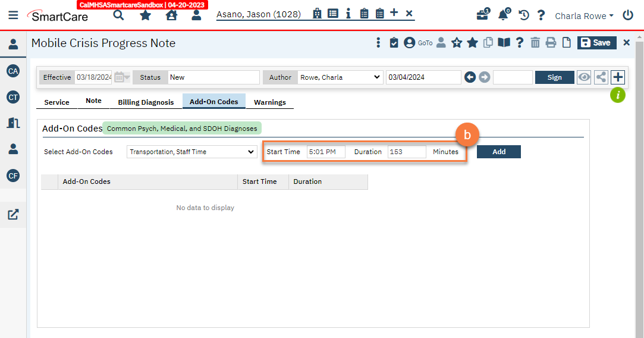Click the Sign button

pyautogui.click(x=554, y=77)
